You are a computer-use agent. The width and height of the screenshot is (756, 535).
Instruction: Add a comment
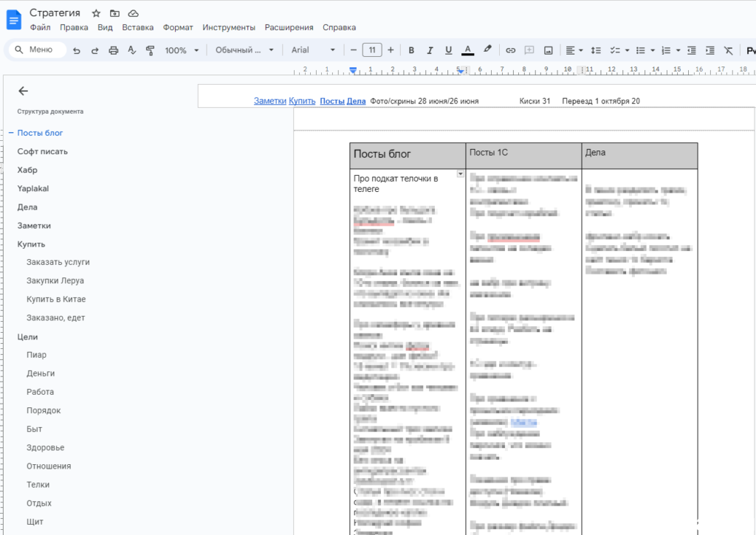click(529, 50)
